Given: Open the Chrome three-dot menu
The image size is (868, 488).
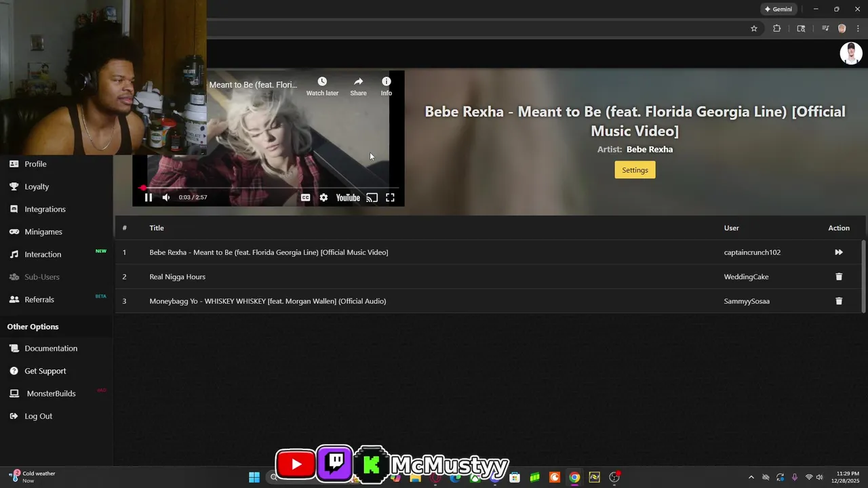Looking at the screenshot, I should click(x=858, y=28).
